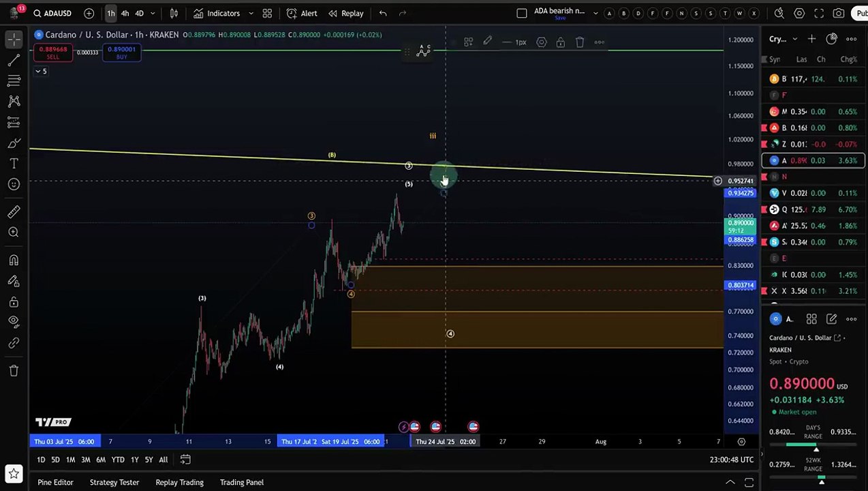Toggle lock all drawings
Image resolution: width=868 pixels, height=491 pixels.
coord(14,301)
